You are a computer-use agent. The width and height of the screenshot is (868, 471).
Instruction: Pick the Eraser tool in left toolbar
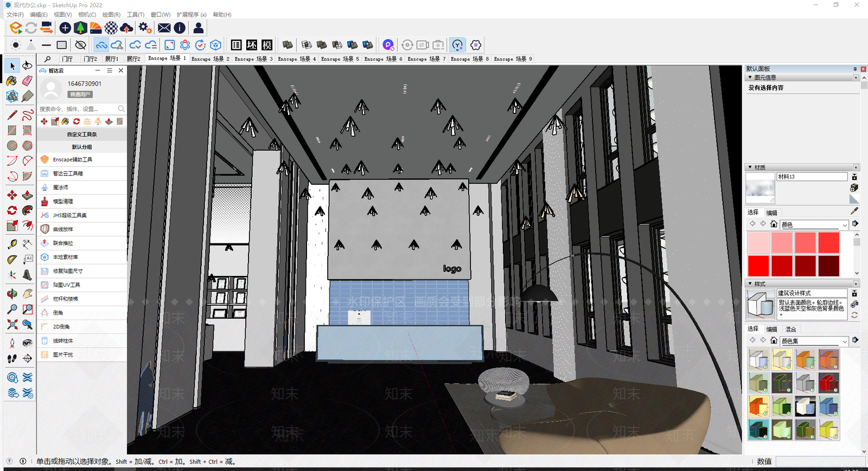coord(28,81)
